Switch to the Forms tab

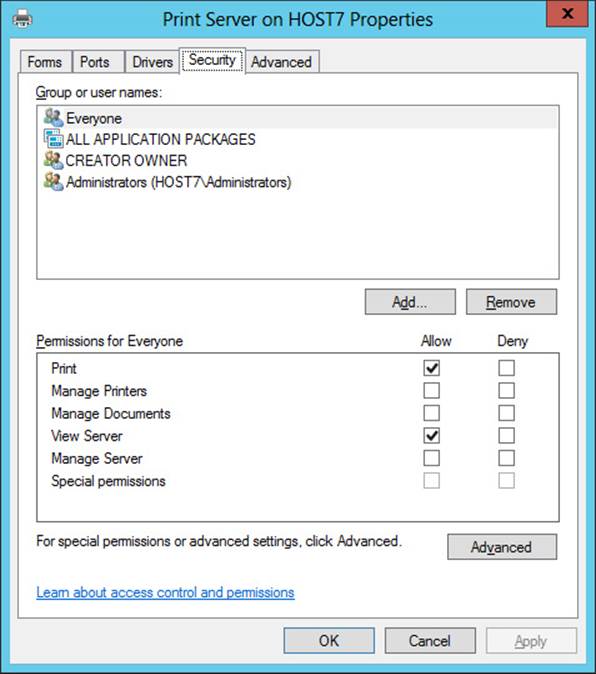click(46, 62)
